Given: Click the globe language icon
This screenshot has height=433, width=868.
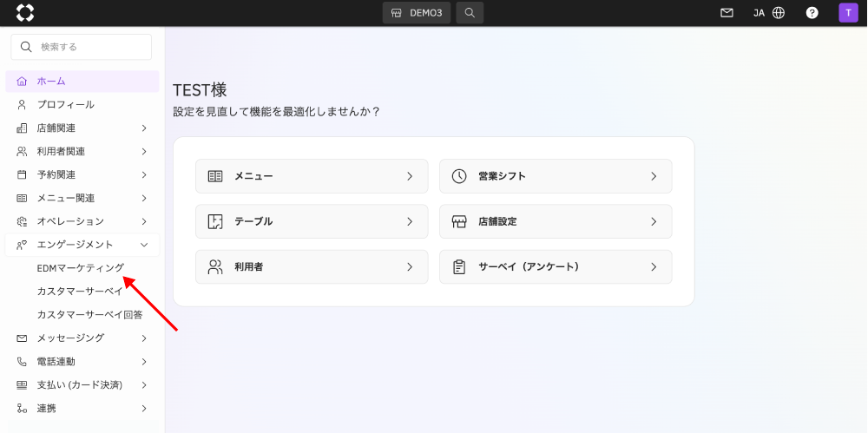Looking at the screenshot, I should point(779,13).
